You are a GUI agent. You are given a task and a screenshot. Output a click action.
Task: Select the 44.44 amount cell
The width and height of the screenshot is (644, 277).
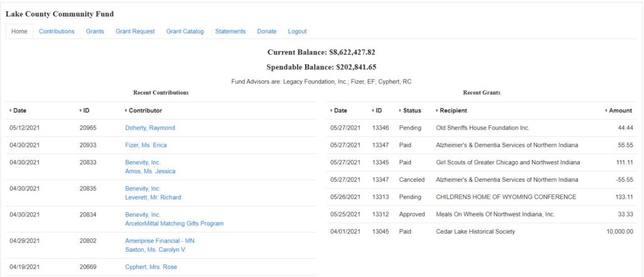[626, 128]
